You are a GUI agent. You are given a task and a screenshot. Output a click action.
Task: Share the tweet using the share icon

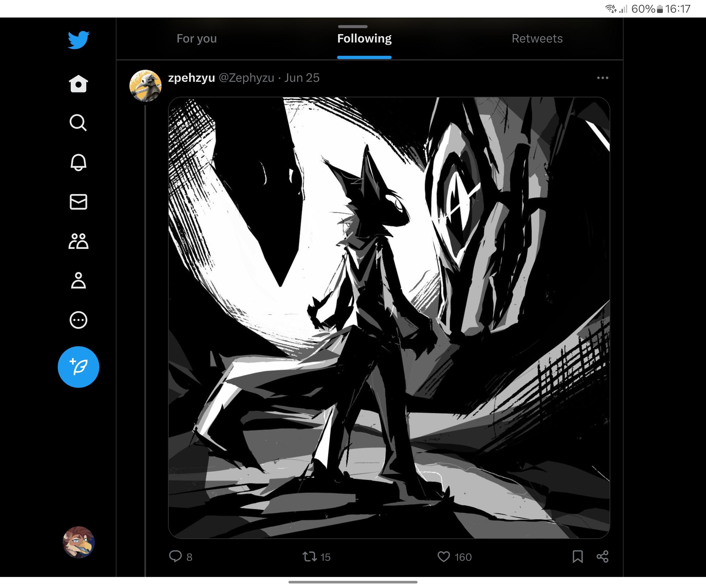click(x=603, y=557)
